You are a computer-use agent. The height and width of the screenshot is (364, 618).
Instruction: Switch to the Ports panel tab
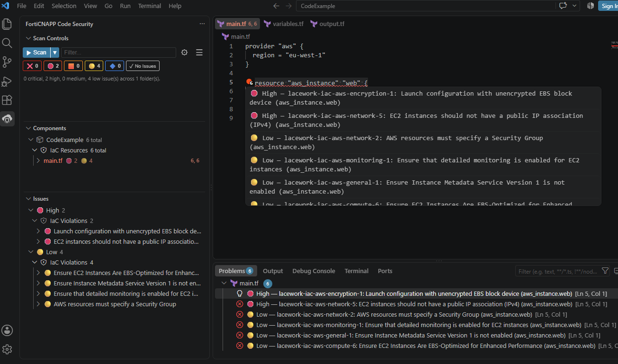(385, 271)
